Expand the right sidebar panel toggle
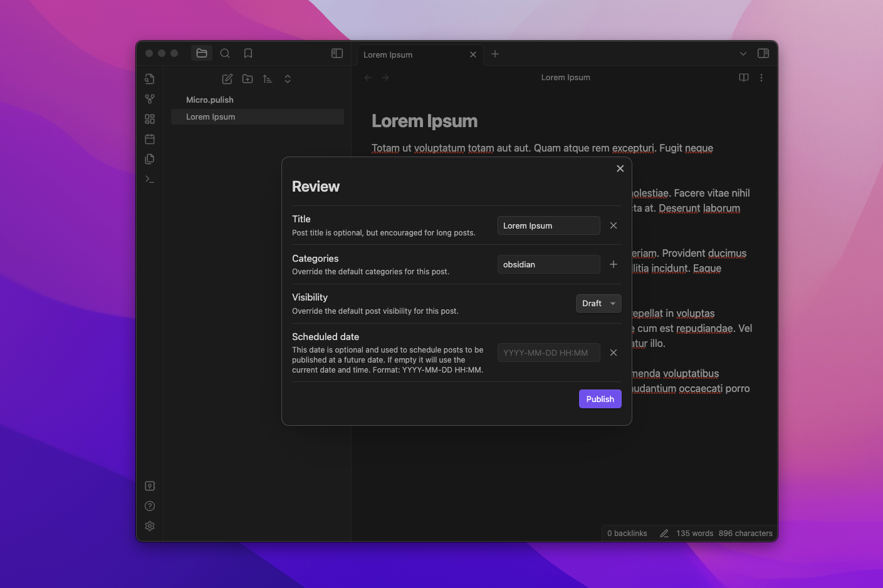 tap(763, 53)
